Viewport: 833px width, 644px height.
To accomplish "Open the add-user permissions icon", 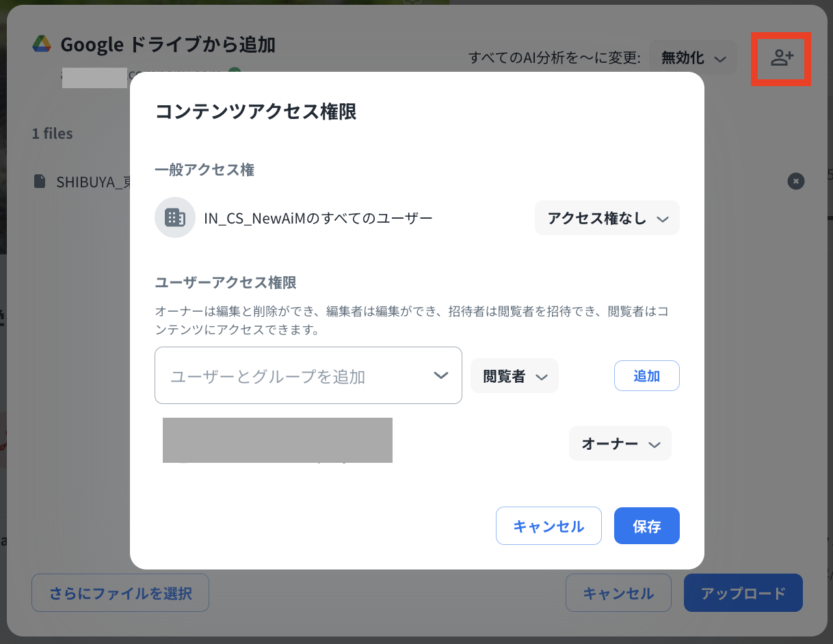I will click(781, 58).
